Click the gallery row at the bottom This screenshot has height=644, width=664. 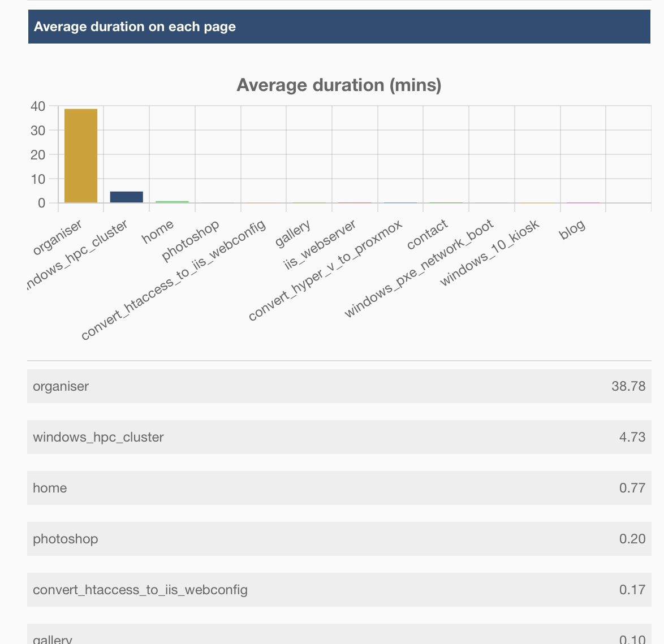point(339,638)
